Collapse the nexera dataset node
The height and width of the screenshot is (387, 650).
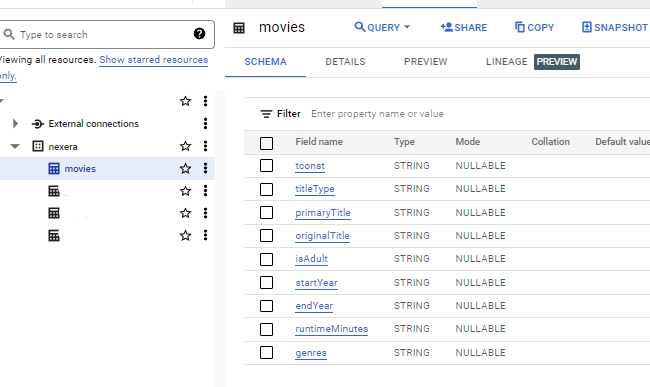coord(15,146)
